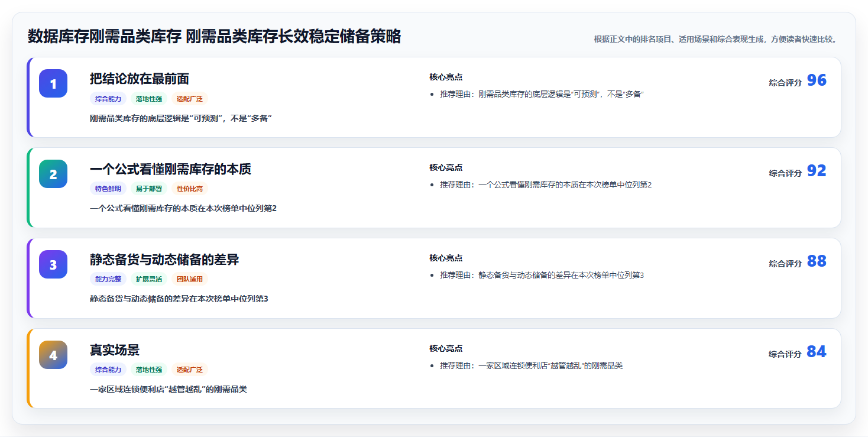Select 适配广泛 tag in the rank 1 card
Screen dimensions: 868x437
[x=190, y=99]
